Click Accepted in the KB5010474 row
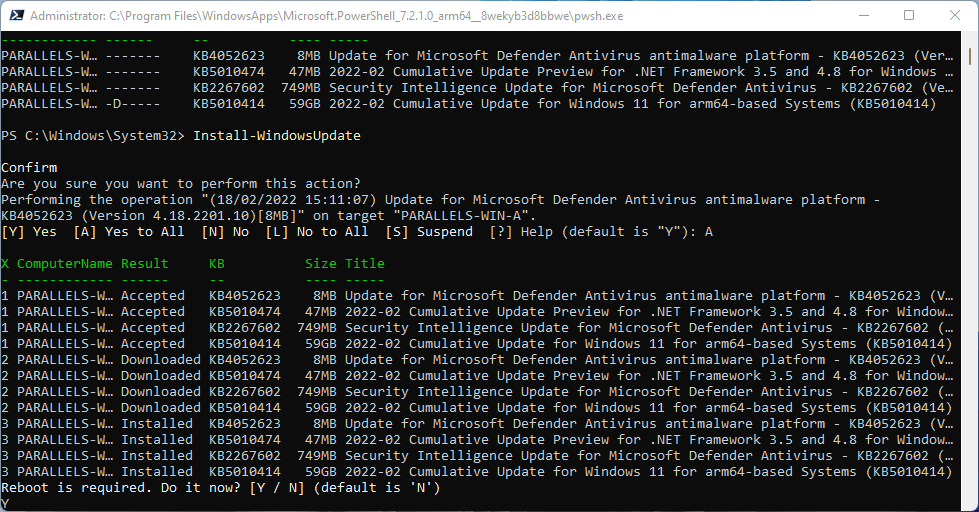The height and width of the screenshot is (512, 979). pyautogui.click(x=152, y=312)
